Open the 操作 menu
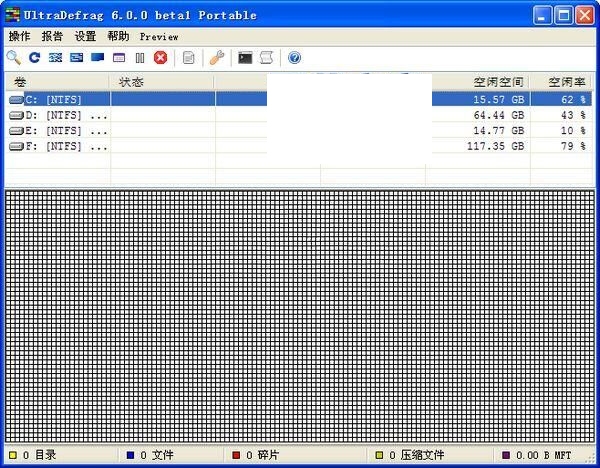 click(20, 36)
